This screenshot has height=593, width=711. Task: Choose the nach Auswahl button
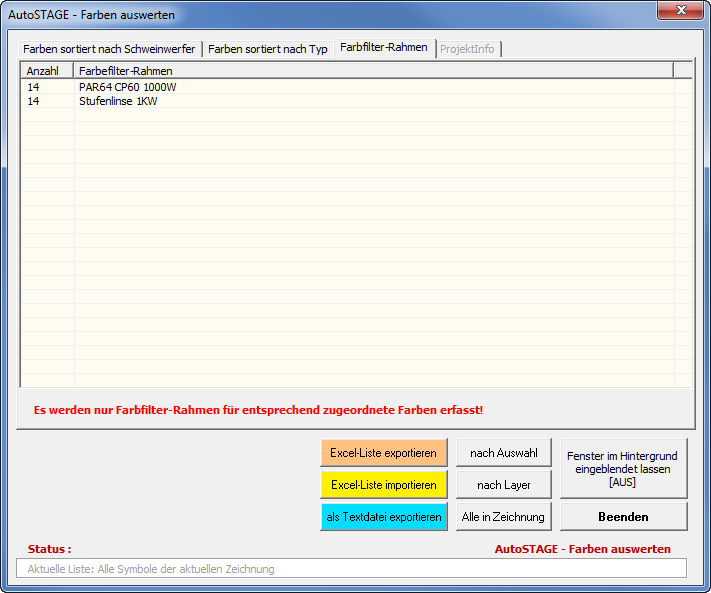[503, 453]
